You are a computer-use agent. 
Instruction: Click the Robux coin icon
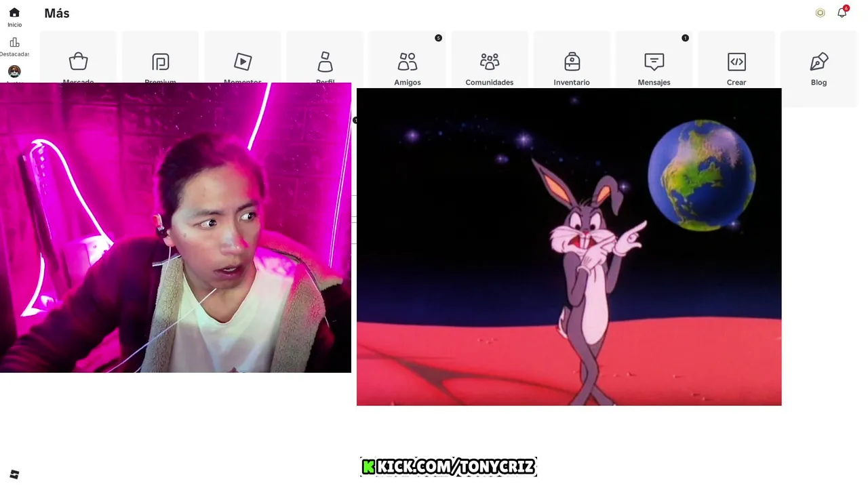pos(820,13)
